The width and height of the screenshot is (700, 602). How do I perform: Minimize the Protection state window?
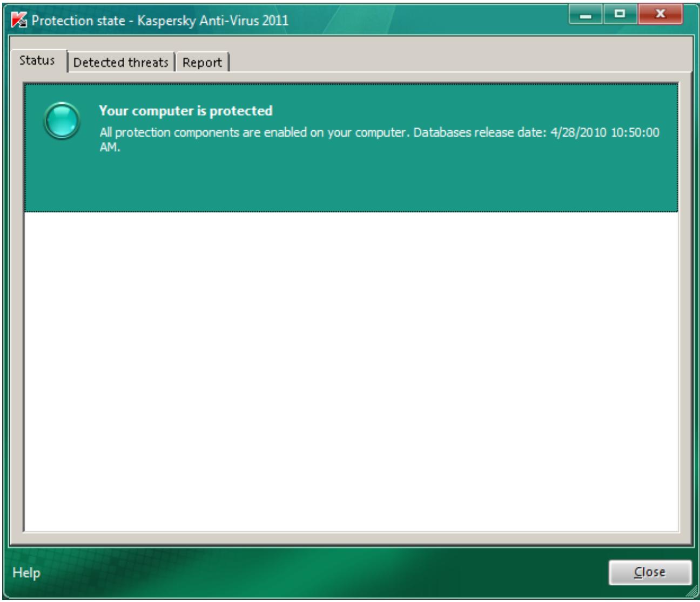pyautogui.click(x=585, y=14)
